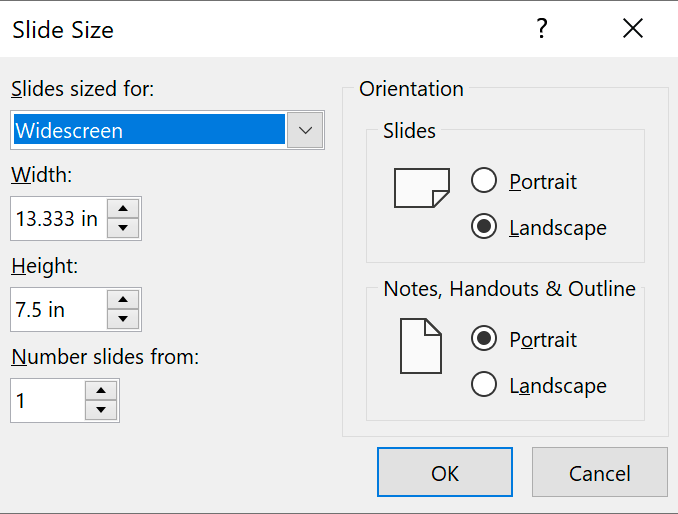This screenshot has width=678, height=514.
Task: Click the Widescreen combo box field
Action: (x=148, y=130)
